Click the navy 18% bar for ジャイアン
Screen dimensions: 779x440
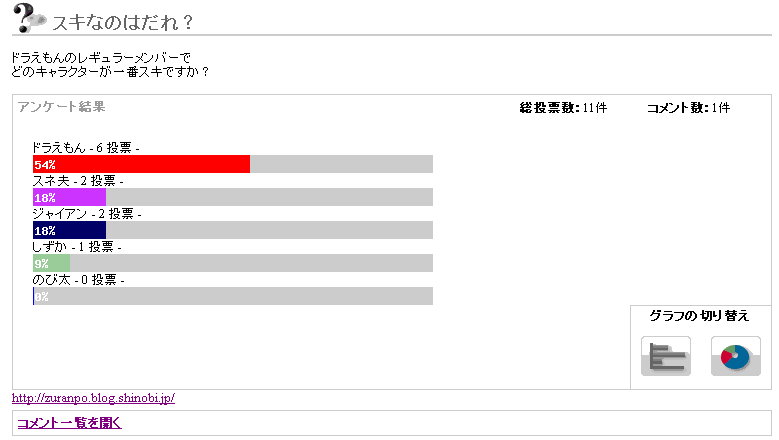click(x=69, y=230)
